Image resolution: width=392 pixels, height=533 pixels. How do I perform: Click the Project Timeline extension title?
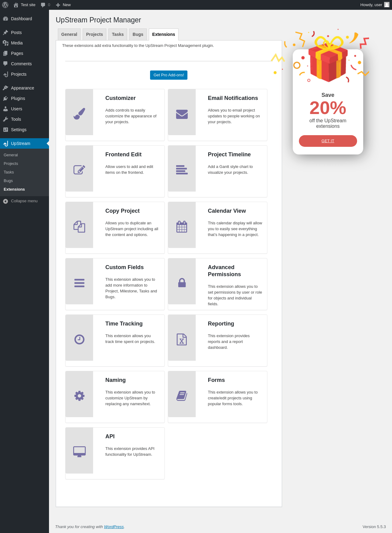229,154
